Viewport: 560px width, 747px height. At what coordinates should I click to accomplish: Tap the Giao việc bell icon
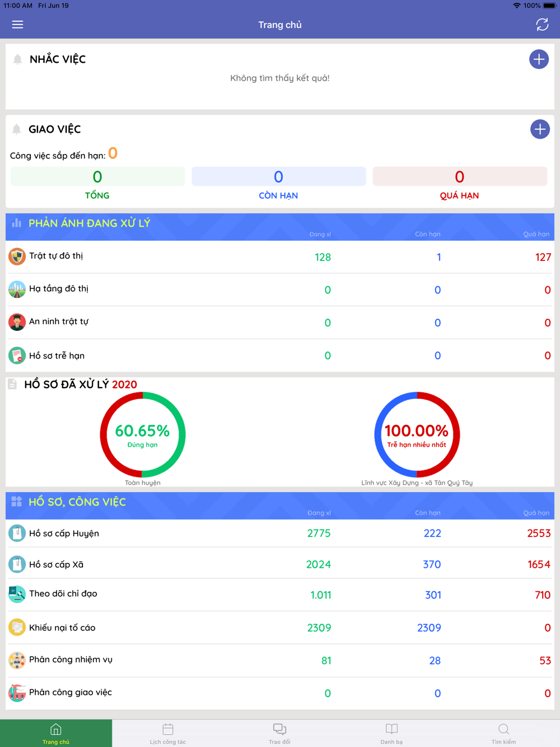(17, 129)
